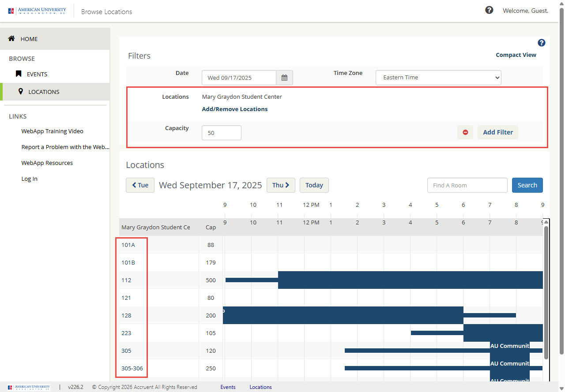This screenshot has width=565, height=392.
Task: Open the Time Zone dropdown
Action: [438, 78]
